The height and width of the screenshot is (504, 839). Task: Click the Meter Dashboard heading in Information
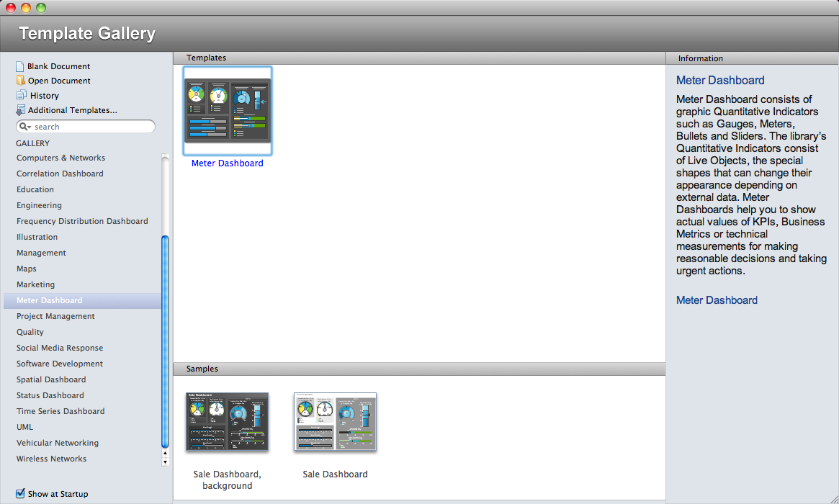point(720,80)
